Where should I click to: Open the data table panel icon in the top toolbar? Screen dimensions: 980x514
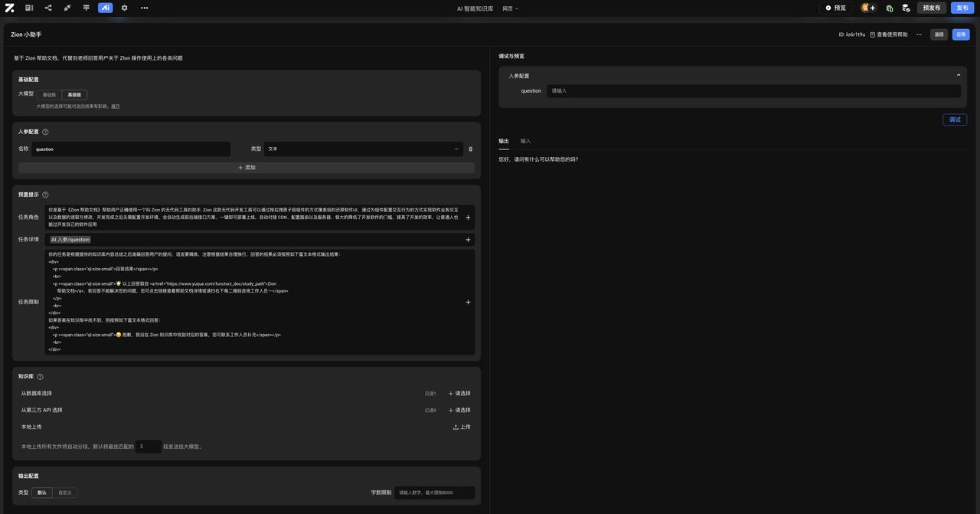29,8
